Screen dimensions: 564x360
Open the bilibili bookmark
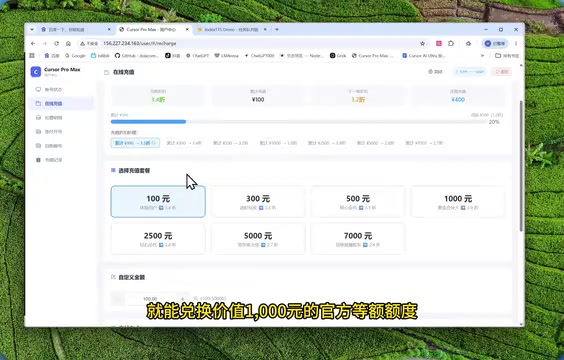click(x=100, y=56)
